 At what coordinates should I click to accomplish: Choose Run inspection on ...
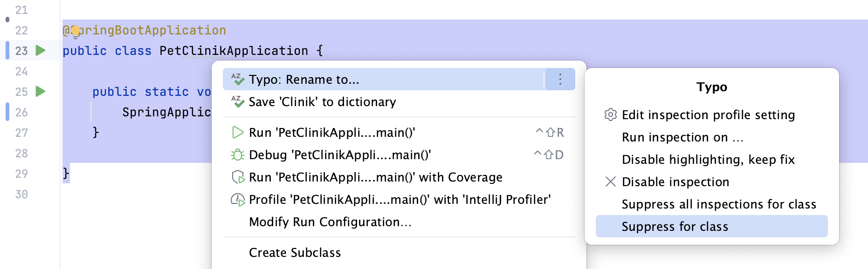(711, 137)
